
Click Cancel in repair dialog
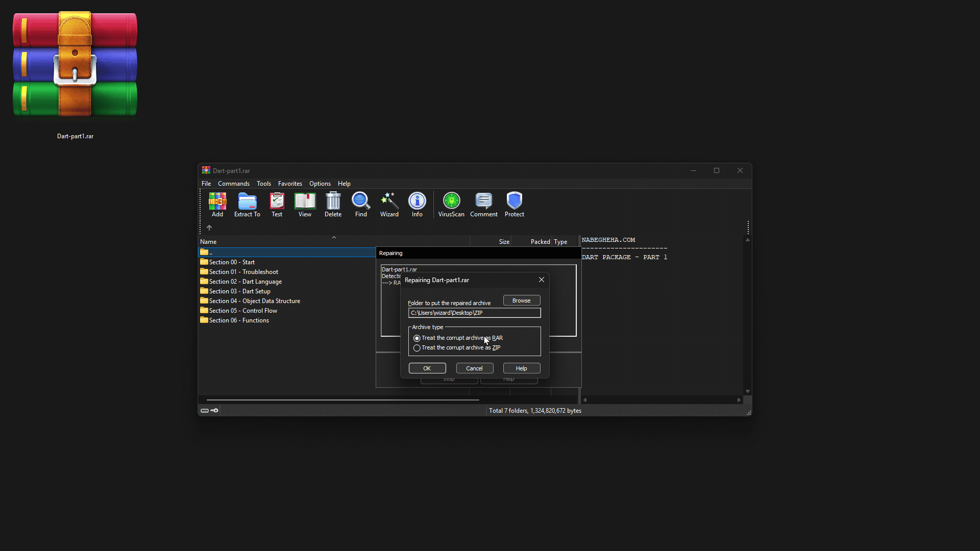pyautogui.click(x=474, y=368)
